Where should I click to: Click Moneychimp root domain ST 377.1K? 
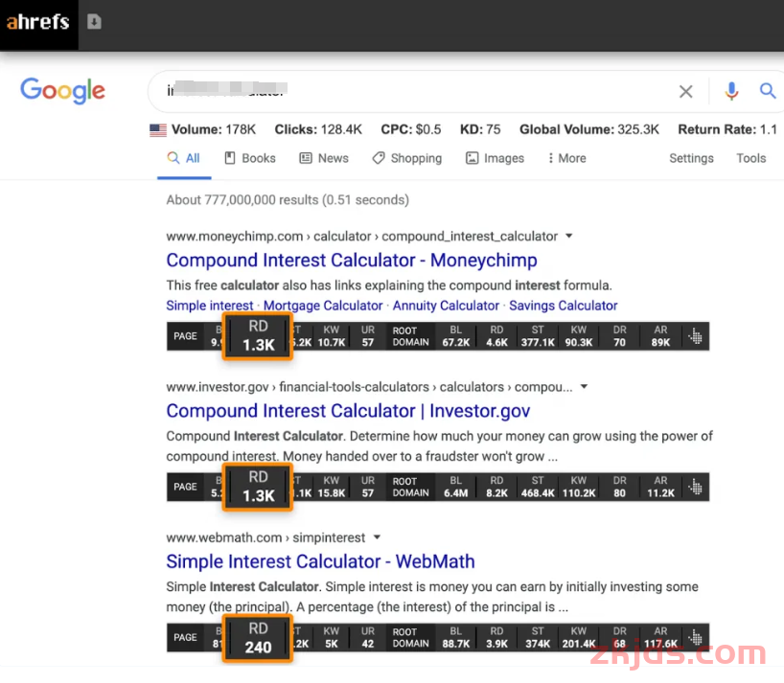tap(538, 342)
